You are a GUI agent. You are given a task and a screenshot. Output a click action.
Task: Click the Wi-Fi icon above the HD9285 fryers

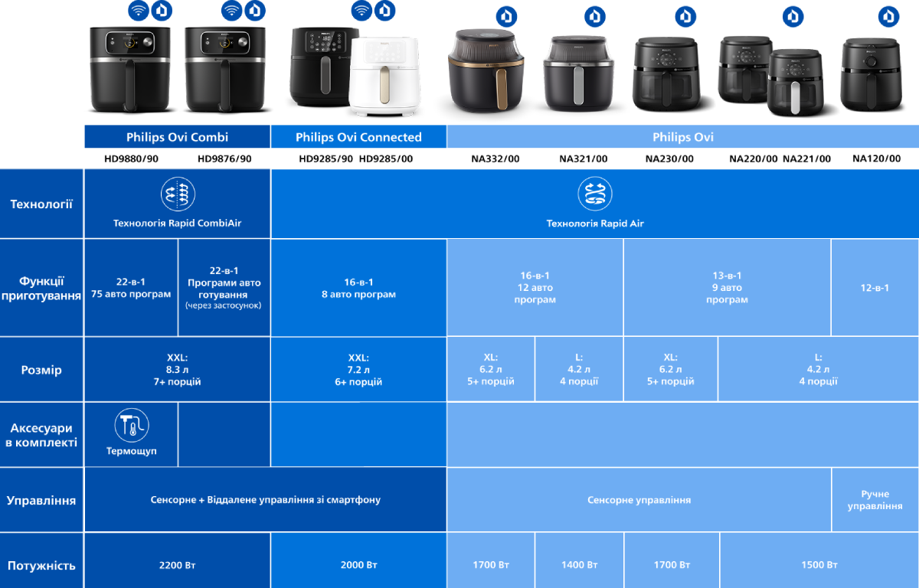pyautogui.click(x=361, y=11)
